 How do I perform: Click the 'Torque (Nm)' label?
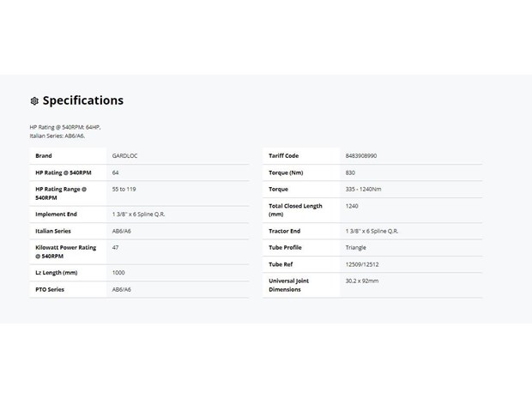point(286,172)
